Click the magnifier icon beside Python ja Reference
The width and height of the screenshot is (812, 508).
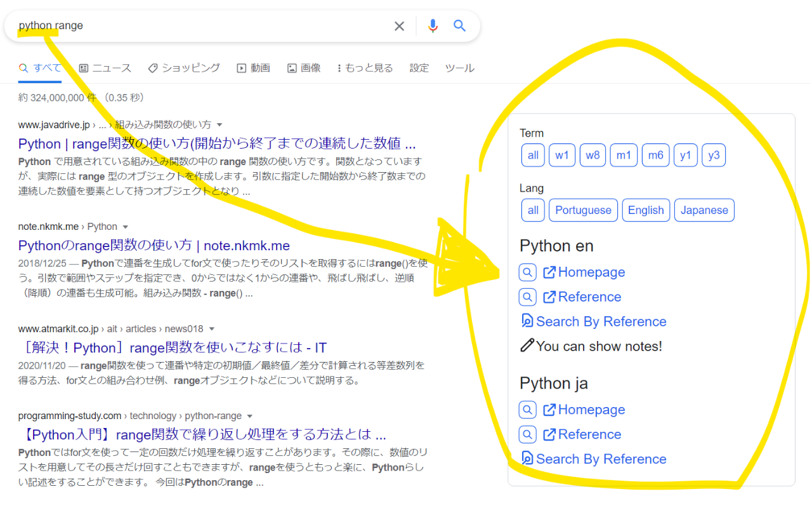tap(527, 434)
